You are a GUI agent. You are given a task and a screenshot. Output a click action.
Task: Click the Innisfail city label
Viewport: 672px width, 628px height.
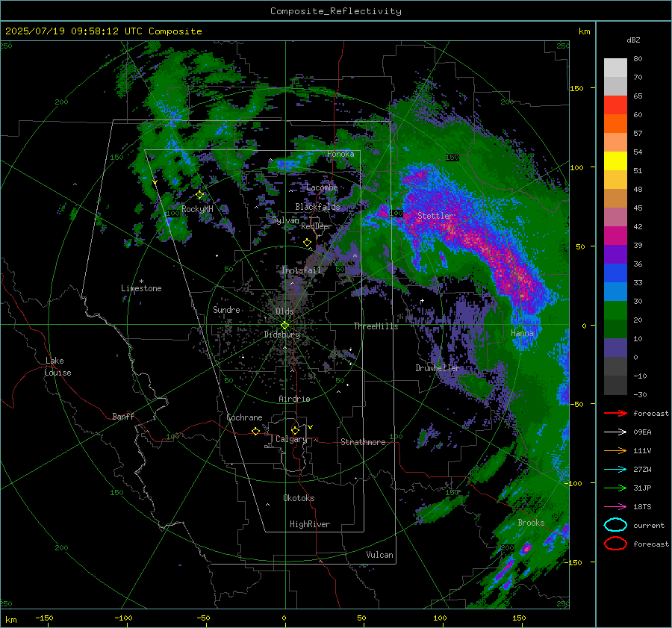click(x=302, y=270)
